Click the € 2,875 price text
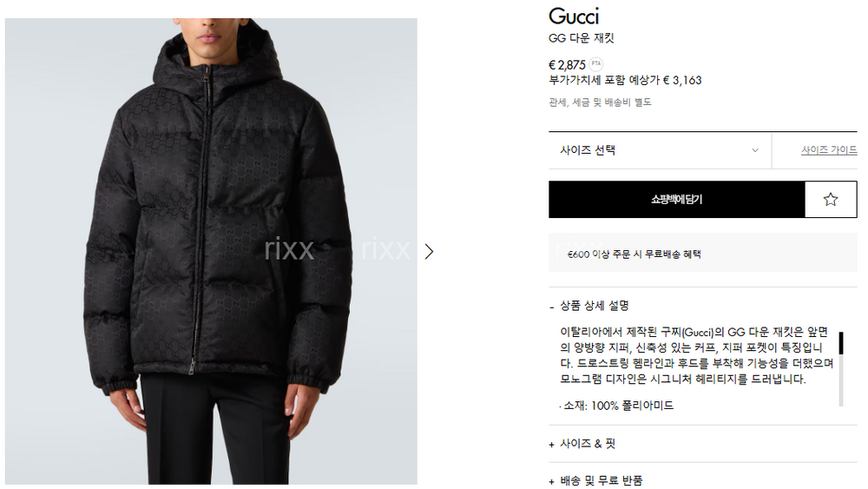 [x=567, y=65]
